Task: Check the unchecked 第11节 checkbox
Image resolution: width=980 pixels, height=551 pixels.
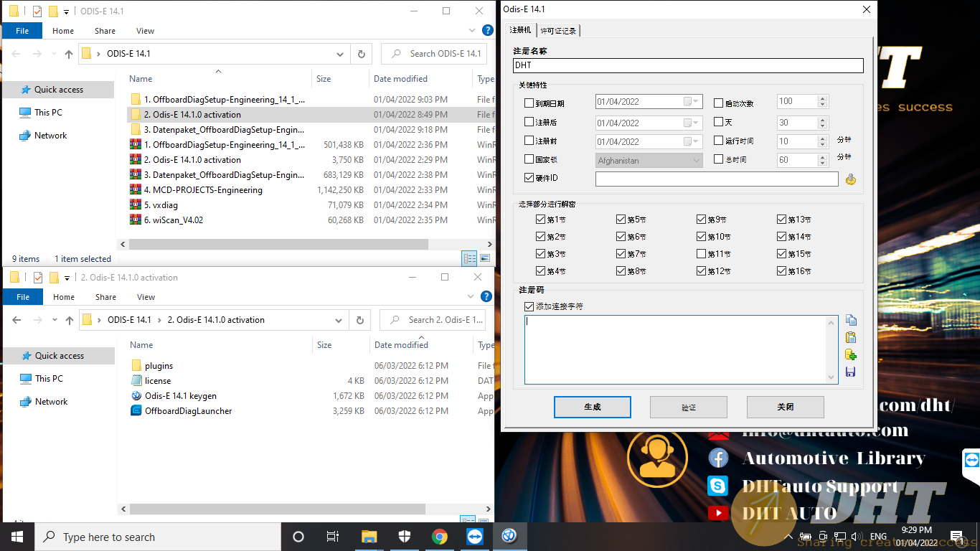Action: [702, 254]
